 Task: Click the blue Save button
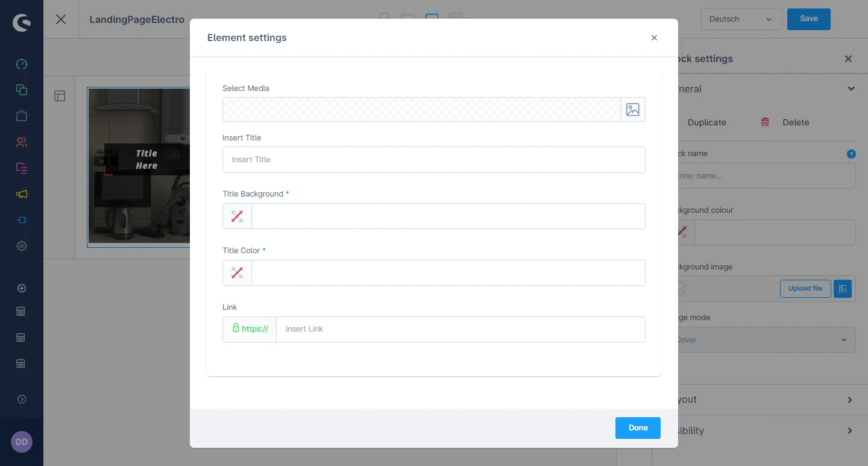808,19
